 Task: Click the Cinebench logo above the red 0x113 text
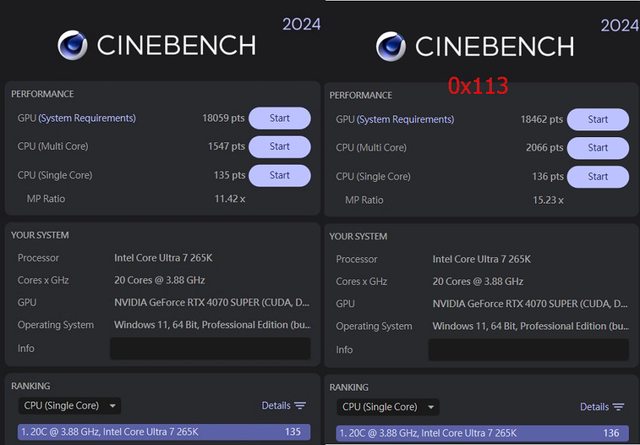click(391, 46)
